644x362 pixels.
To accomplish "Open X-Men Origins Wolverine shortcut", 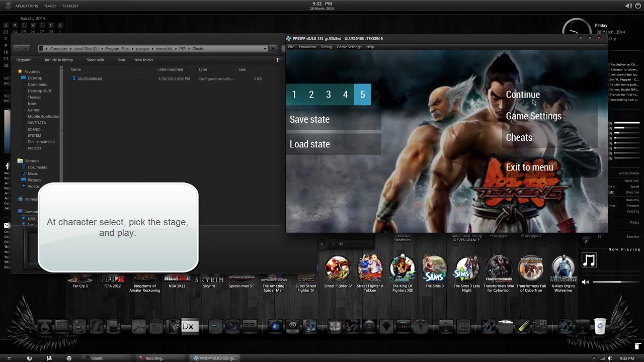I will point(563,268).
